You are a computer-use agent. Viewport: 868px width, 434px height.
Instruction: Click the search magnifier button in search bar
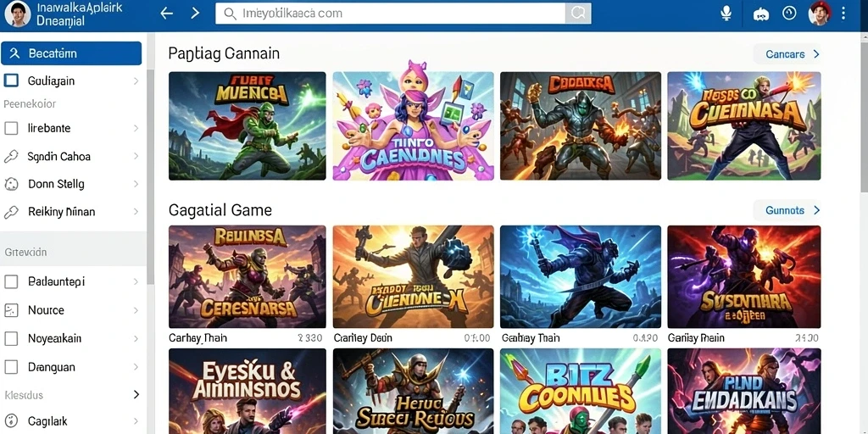(578, 14)
